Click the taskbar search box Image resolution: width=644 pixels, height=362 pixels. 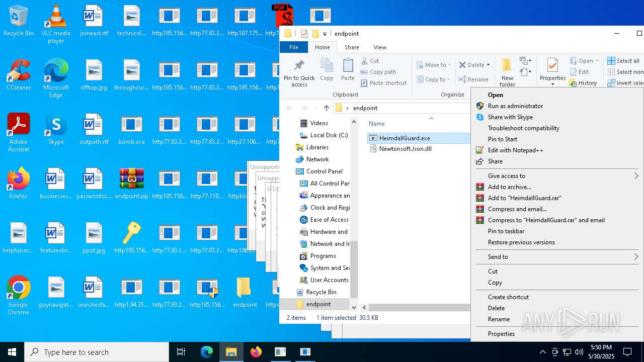coord(97,352)
